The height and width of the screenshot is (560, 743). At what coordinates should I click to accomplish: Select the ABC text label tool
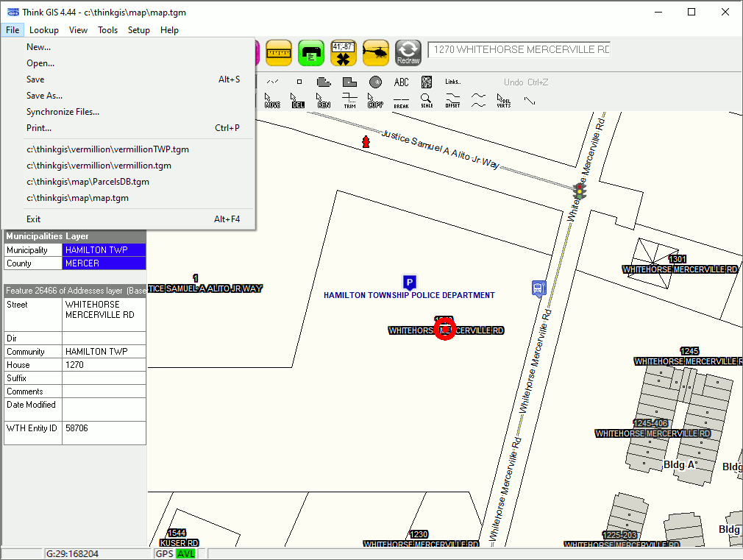click(x=402, y=82)
